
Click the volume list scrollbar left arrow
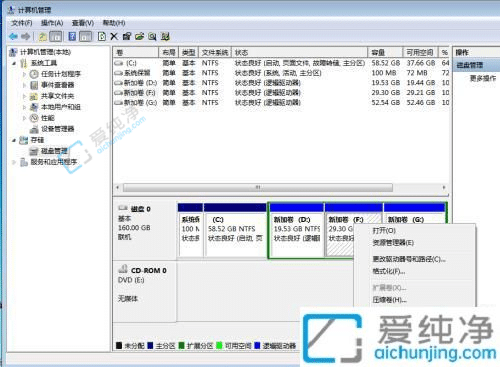click(118, 188)
